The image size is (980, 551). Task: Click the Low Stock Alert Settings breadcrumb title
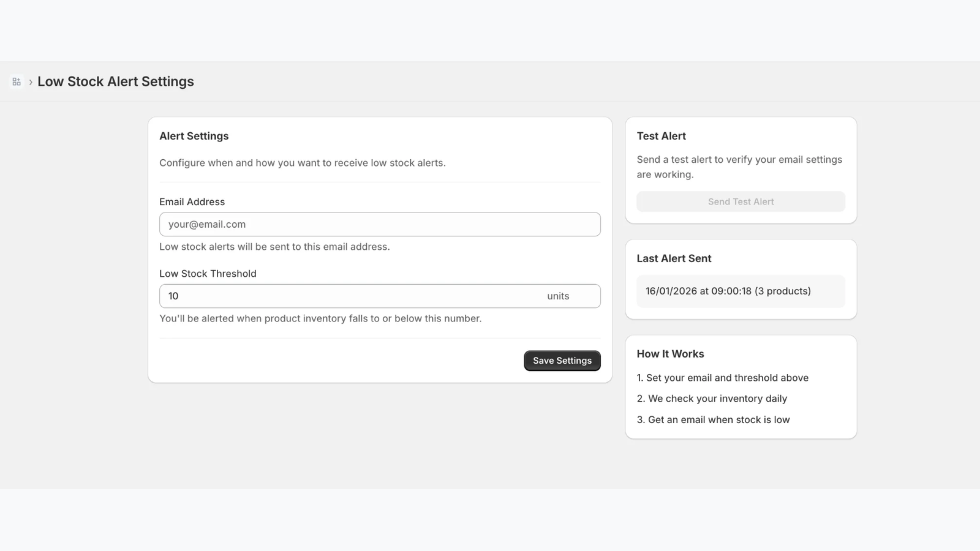coord(116,81)
